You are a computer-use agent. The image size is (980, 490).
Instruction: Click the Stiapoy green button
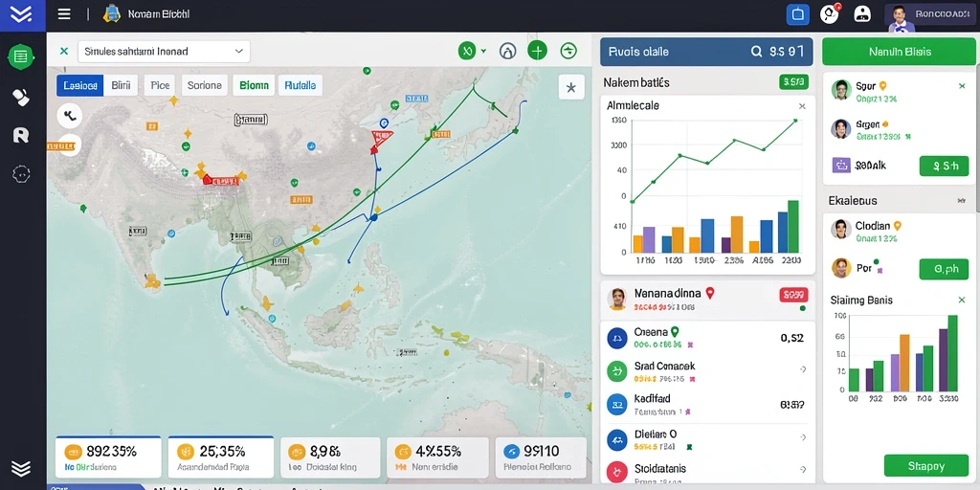926,466
